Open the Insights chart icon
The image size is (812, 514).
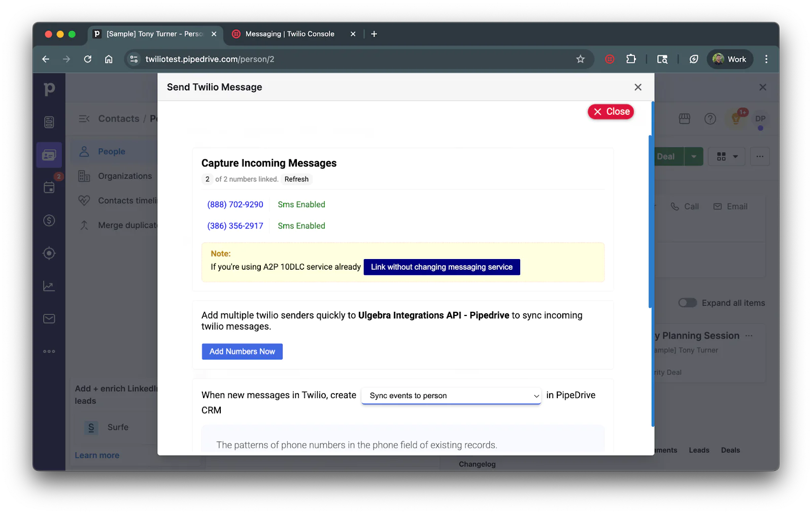(x=49, y=285)
